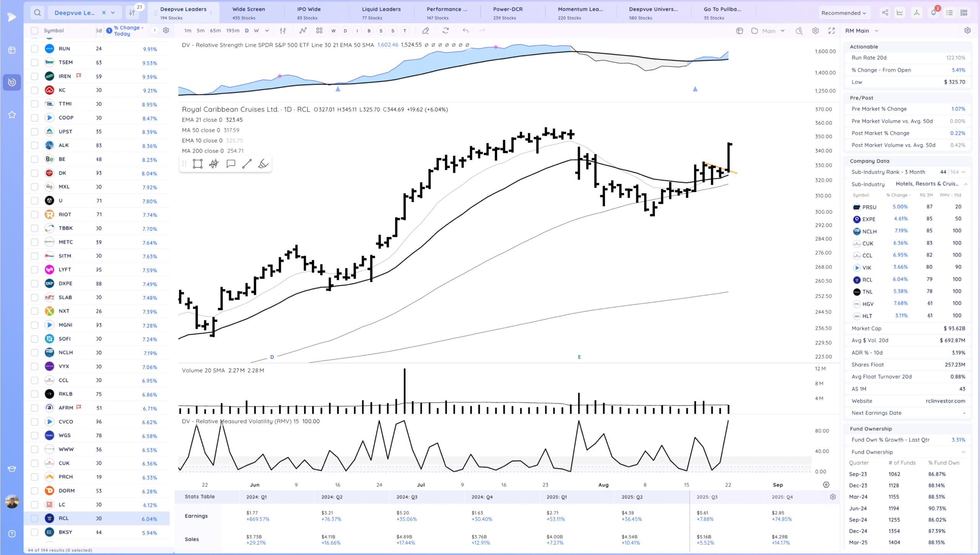
Task: Tick the checkbox for RCL
Action: coord(34,518)
